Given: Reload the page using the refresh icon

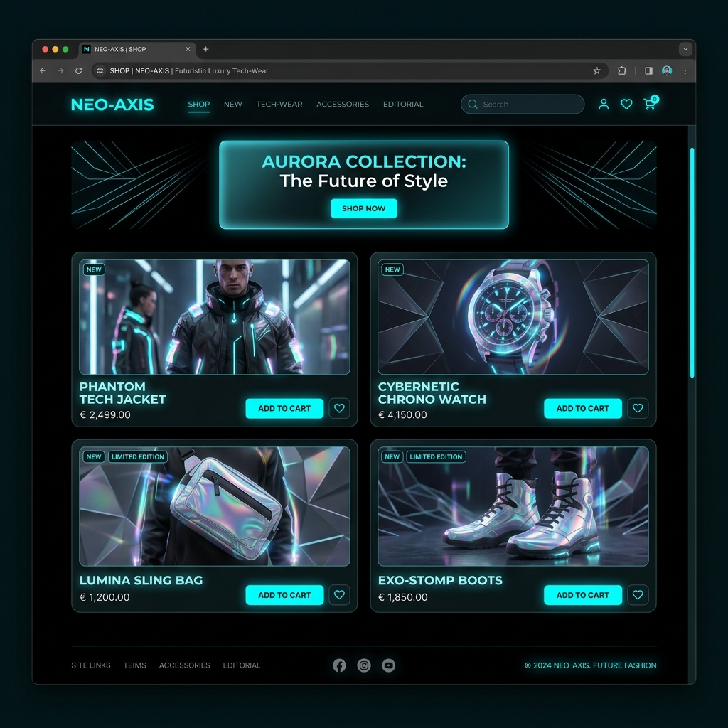Looking at the screenshot, I should [x=78, y=70].
